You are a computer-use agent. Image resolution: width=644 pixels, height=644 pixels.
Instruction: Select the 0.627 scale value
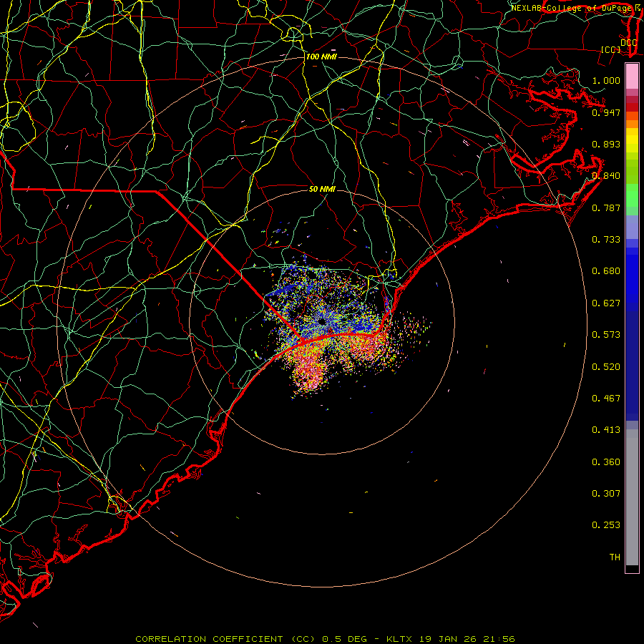click(606, 303)
